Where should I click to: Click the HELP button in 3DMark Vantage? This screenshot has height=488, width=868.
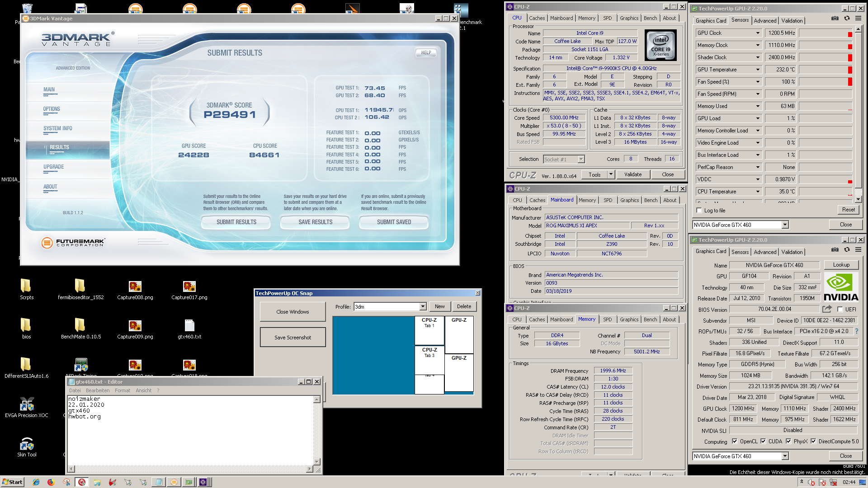coord(426,52)
